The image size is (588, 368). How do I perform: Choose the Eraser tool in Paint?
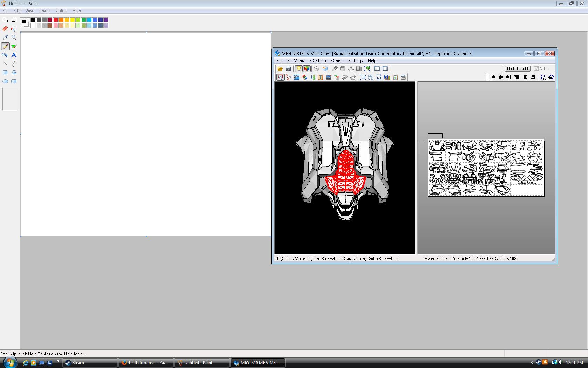(x=5, y=29)
